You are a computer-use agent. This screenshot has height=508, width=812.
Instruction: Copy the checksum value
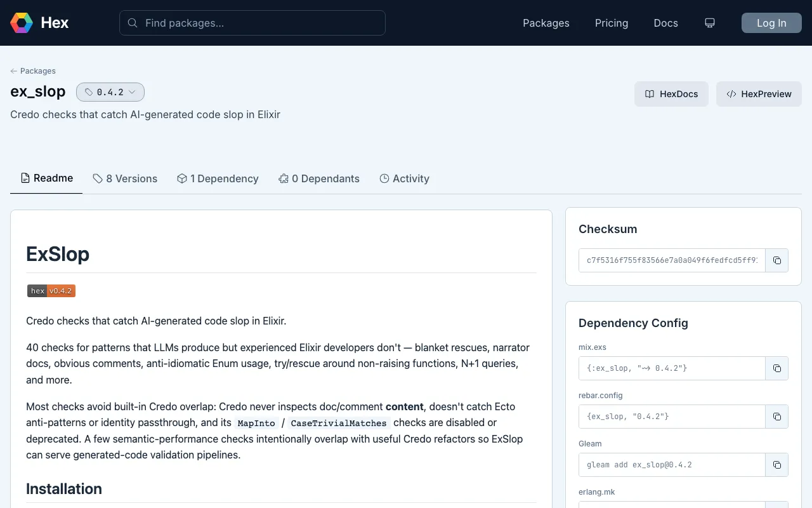click(x=777, y=260)
